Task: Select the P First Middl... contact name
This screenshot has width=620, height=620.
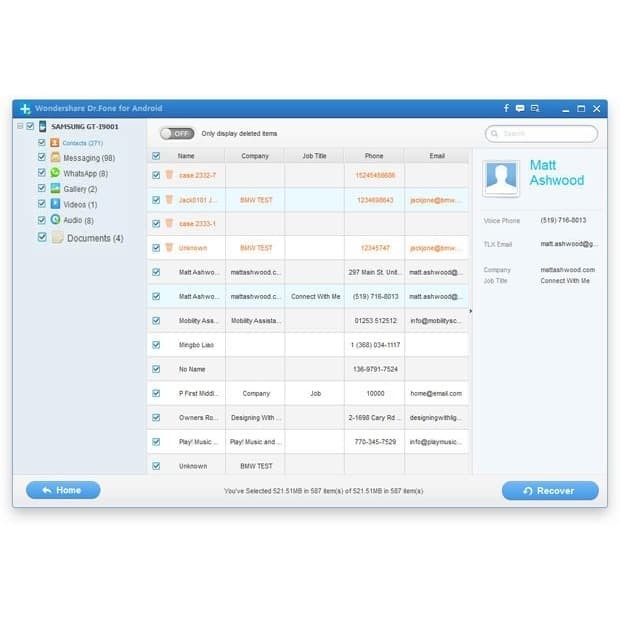Action: [198, 393]
